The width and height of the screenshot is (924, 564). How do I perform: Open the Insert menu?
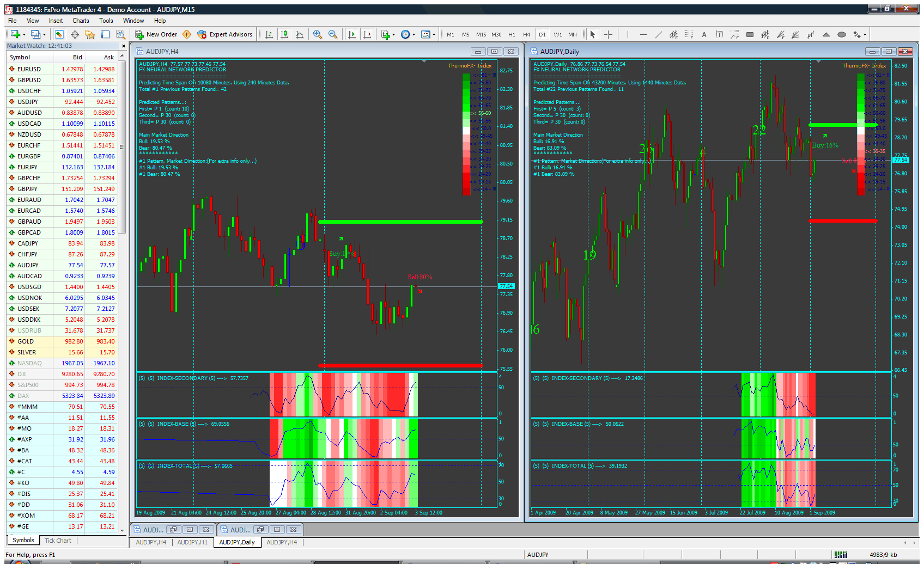tap(56, 21)
